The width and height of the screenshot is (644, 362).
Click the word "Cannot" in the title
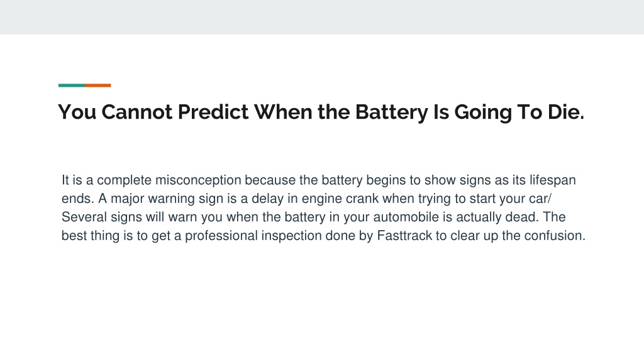coord(136,112)
